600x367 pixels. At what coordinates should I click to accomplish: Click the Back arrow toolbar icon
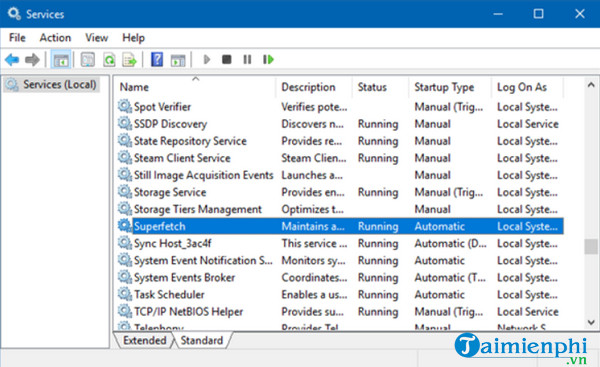pyautogui.click(x=12, y=60)
